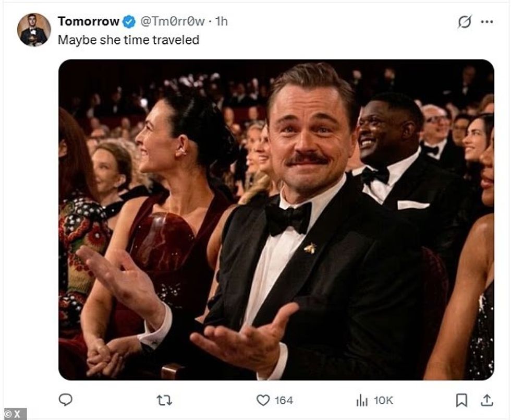Select the text "Maybe she time traveled"
This screenshot has width=511, height=420.
click(128, 40)
